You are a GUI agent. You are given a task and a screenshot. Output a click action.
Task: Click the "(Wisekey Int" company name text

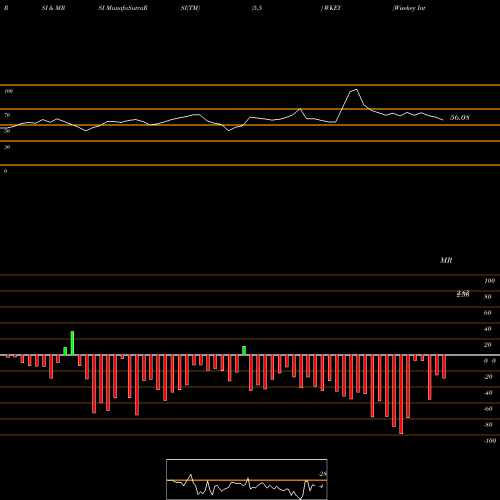point(409,8)
